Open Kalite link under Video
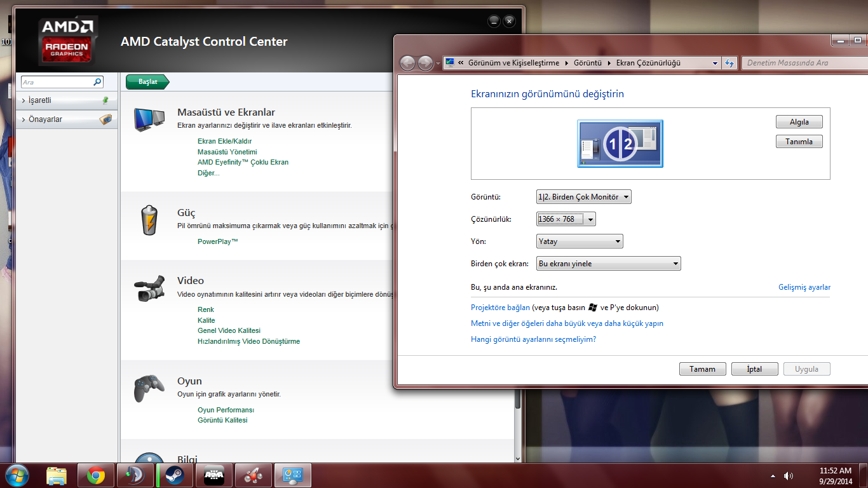 pos(206,320)
